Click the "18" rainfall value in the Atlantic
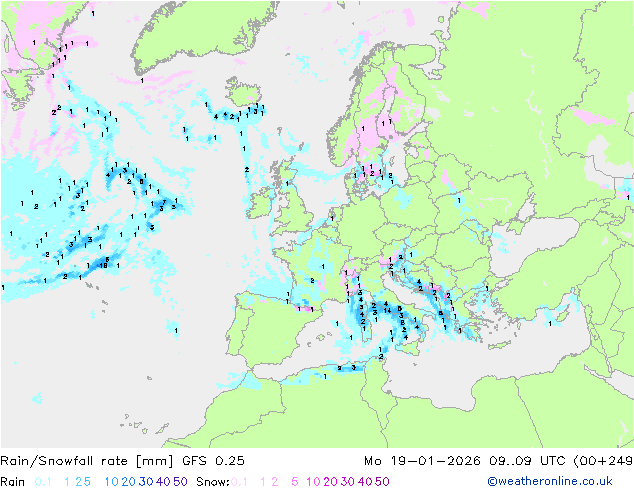The image size is (634, 490). click(x=104, y=265)
